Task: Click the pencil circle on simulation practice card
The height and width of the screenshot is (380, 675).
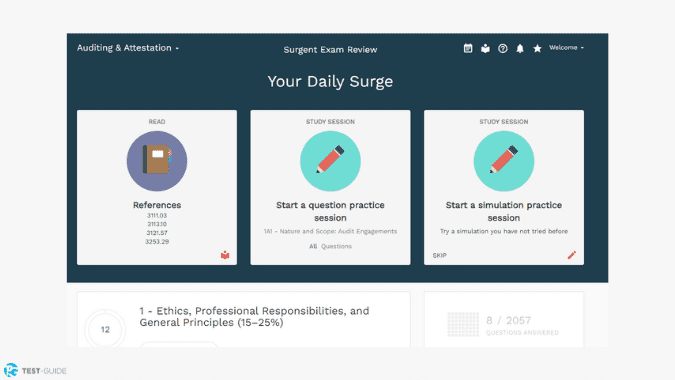Action: (x=504, y=161)
